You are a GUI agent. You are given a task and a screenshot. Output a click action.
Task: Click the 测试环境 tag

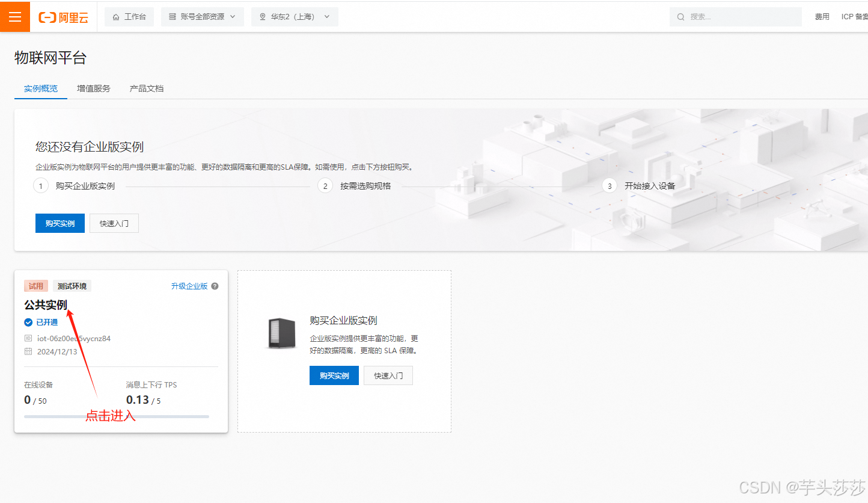pos(72,286)
